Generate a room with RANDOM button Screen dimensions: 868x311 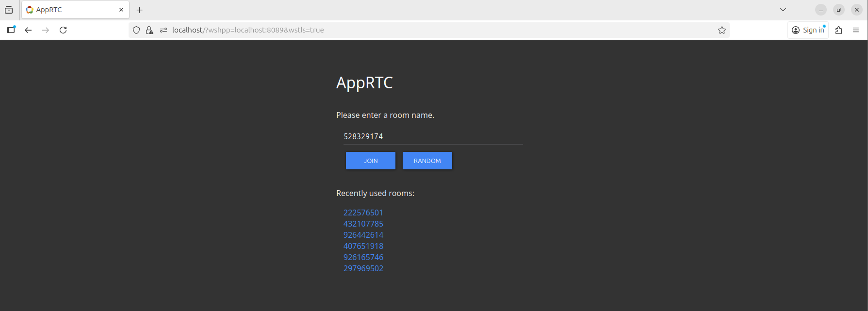pos(427,161)
